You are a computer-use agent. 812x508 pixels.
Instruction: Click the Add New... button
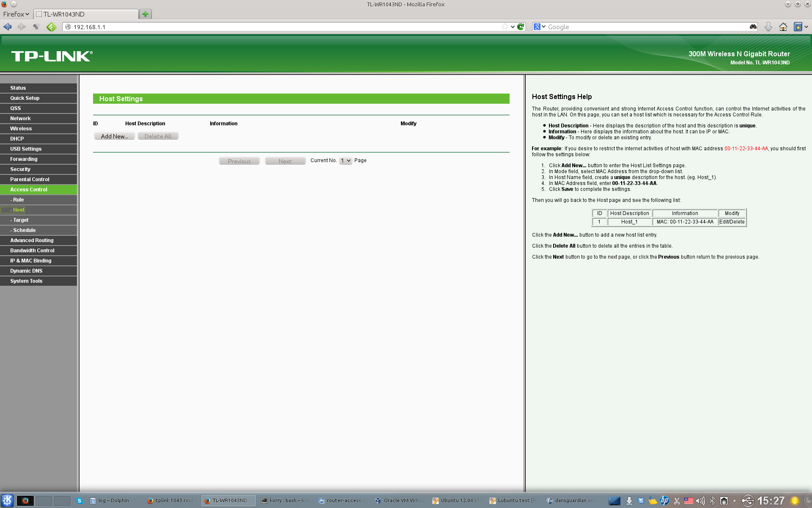pos(114,136)
